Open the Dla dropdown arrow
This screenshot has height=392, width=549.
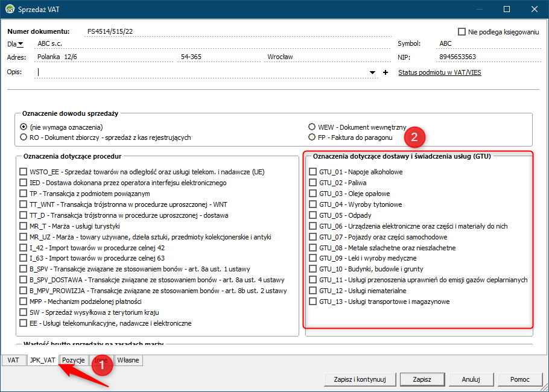[21, 44]
